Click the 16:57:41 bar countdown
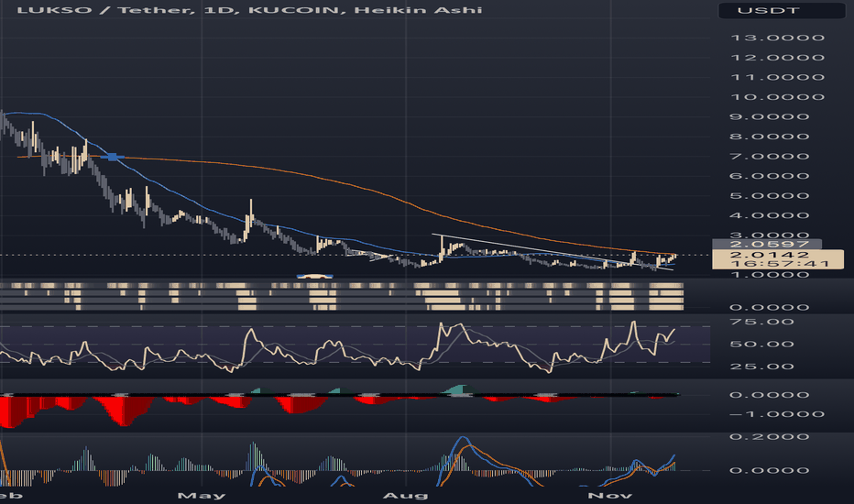 [x=779, y=264]
